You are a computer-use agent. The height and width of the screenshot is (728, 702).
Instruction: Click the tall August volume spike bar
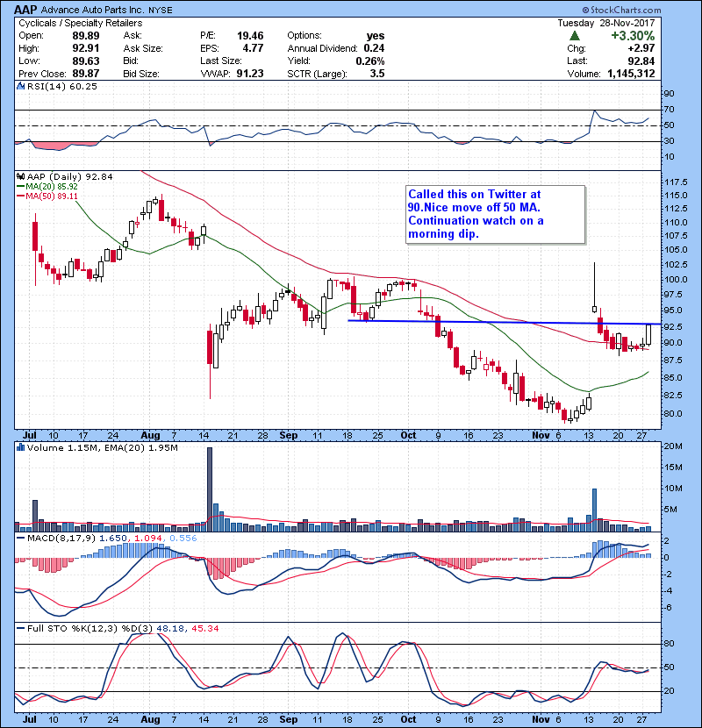210,489
